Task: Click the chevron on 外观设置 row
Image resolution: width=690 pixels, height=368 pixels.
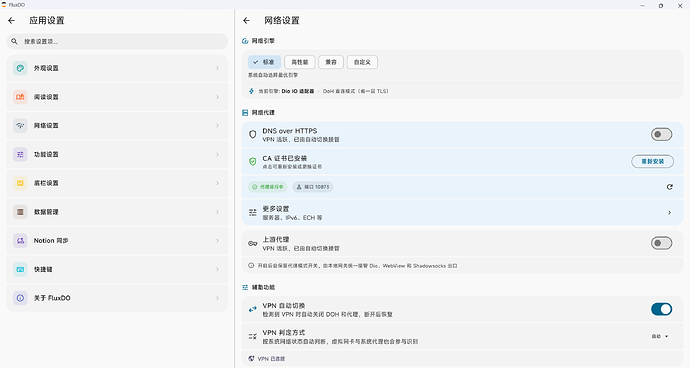Action: tap(217, 68)
